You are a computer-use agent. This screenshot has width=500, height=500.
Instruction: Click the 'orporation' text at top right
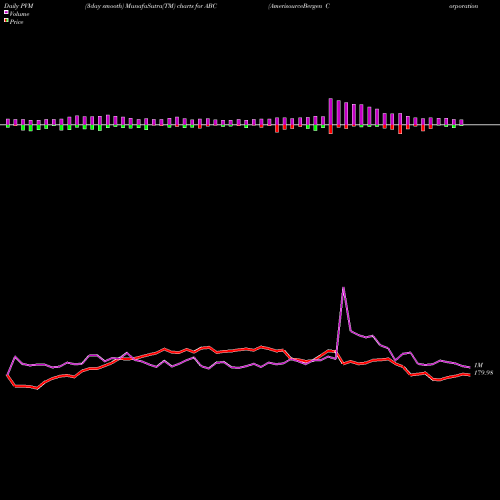point(463,6)
